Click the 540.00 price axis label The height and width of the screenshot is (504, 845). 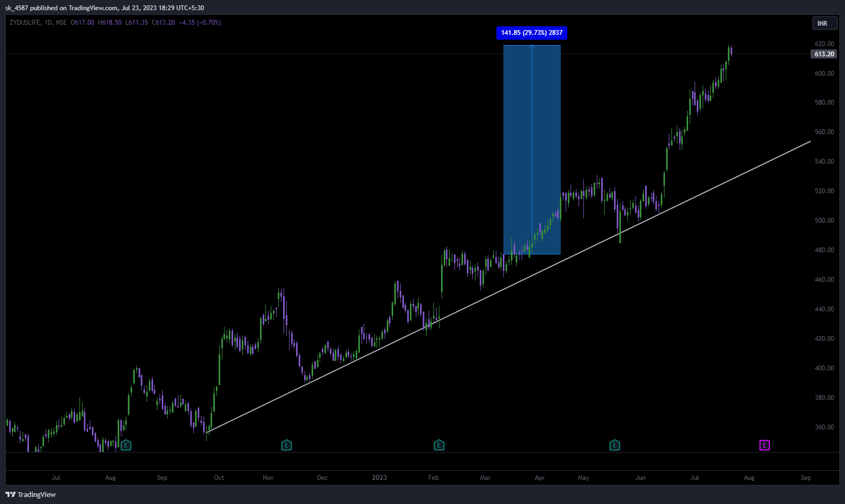824,162
